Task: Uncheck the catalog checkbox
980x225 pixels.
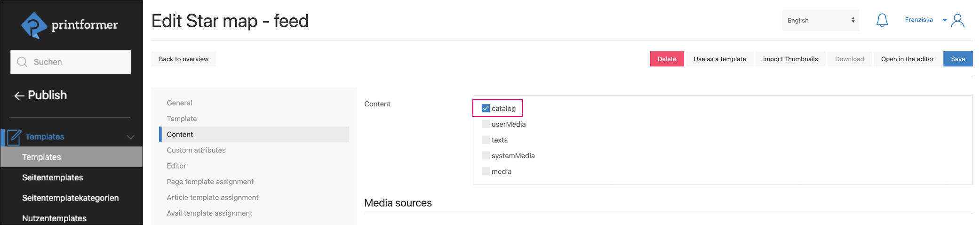Action: click(x=486, y=108)
